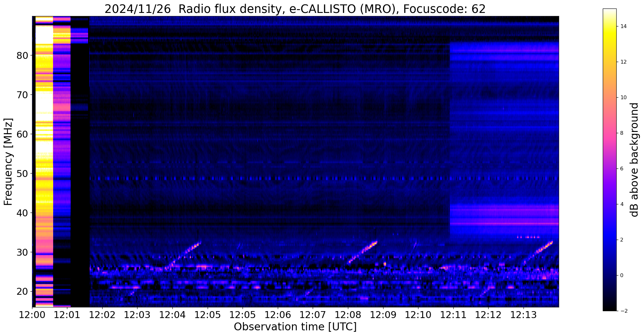Click the 12:03 time tick label
The image size is (644, 336).
pos(137,315)
